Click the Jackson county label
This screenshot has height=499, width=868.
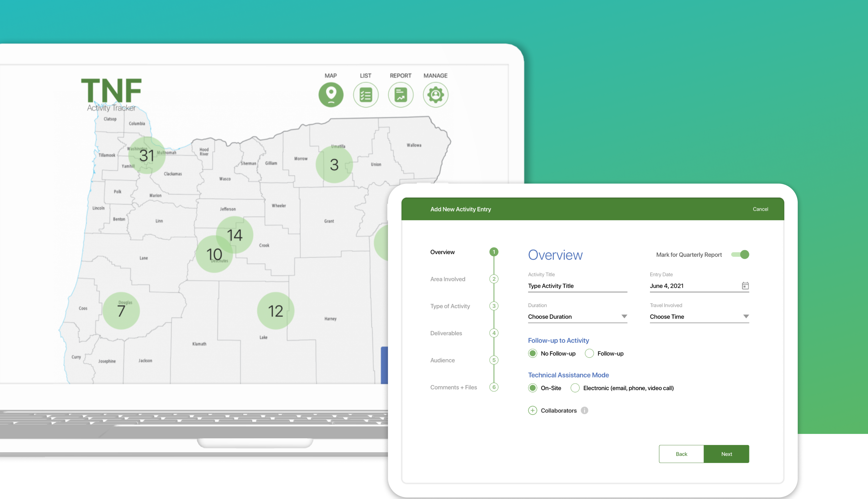(x=145, y=361)
